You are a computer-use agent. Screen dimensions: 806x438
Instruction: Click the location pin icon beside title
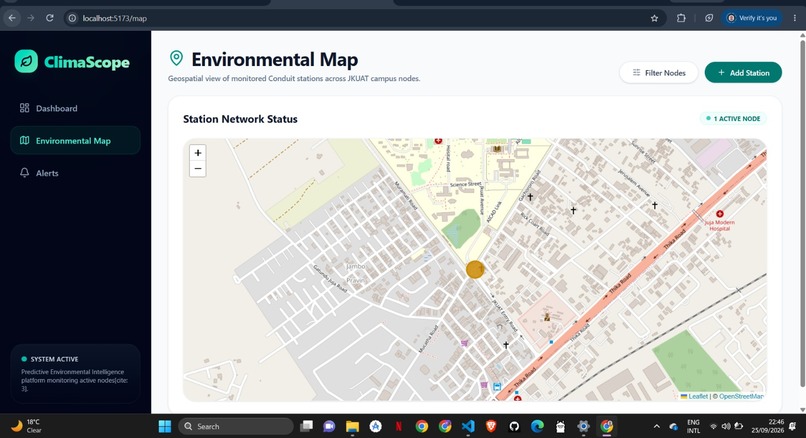point(176,58)
